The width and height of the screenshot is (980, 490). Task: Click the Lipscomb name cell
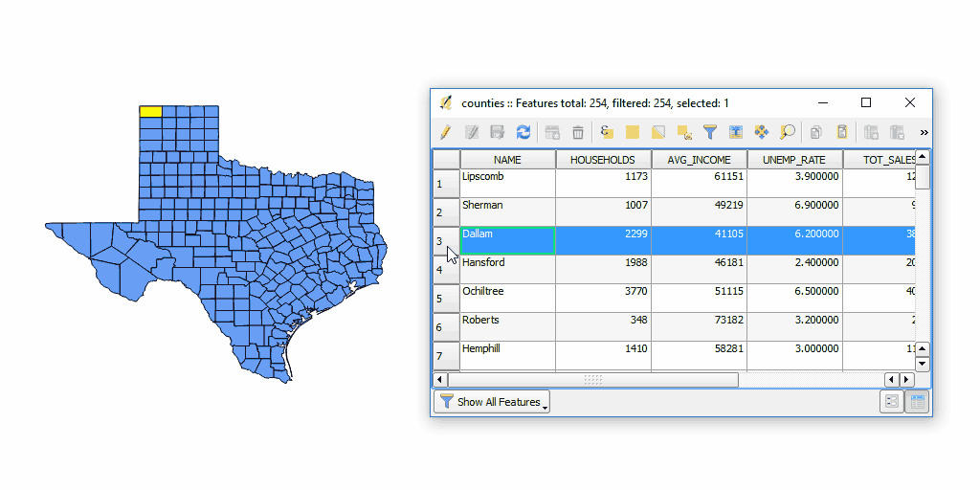coord(507,184)
